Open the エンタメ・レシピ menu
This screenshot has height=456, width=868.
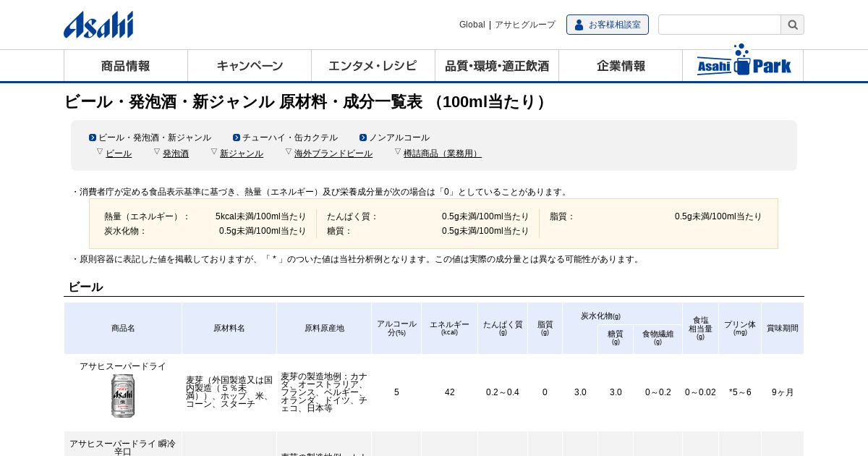coord(373,66)
